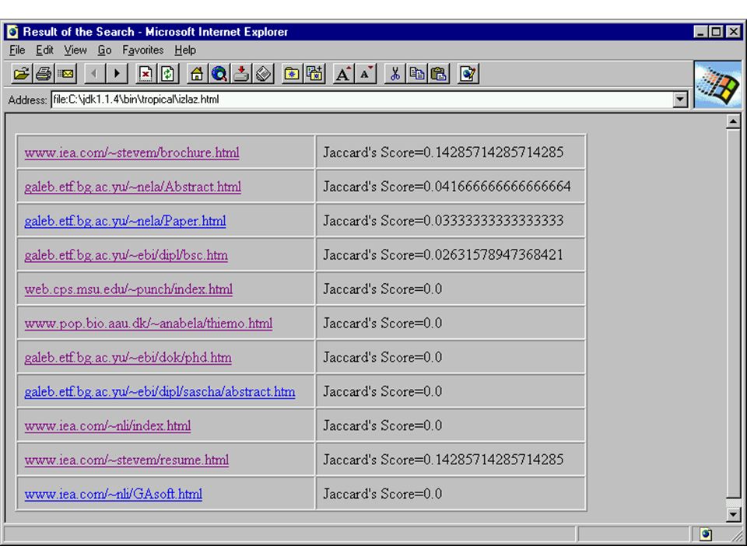
Task: Click the newspaper icon in toolbar
Action: (264, 74)
